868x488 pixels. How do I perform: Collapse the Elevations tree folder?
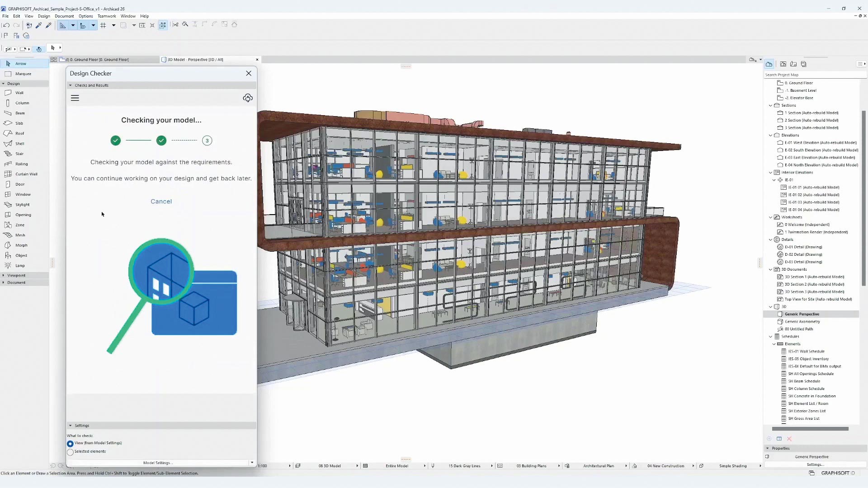[x=770, y=135]
